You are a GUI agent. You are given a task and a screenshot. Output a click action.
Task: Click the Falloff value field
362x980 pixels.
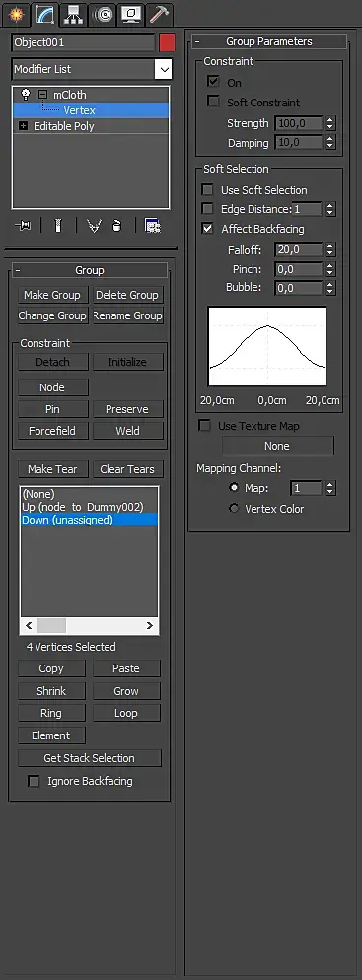tap(298, 250)
